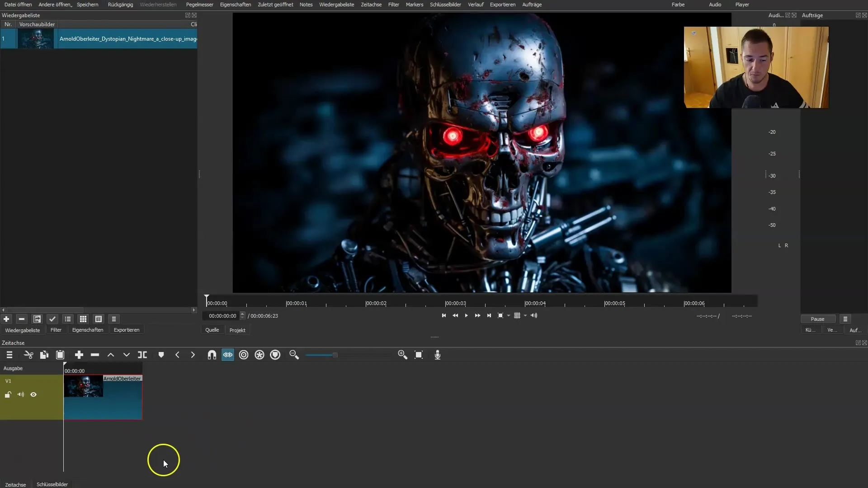The width and height of the screenshot is (868, 488).
Task: Open the Wiedergabeliste panel tab
Action: click(23, 330)
